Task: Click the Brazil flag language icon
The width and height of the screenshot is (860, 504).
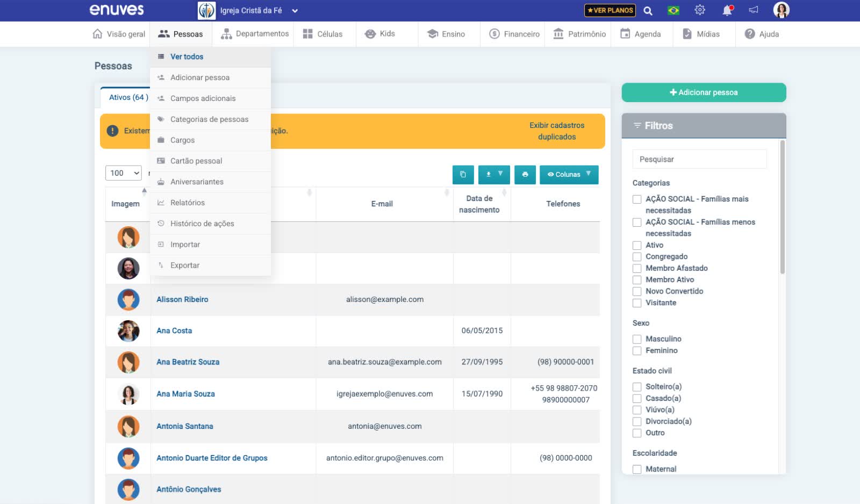Action: pyautogui.click(x=673, y=10)
